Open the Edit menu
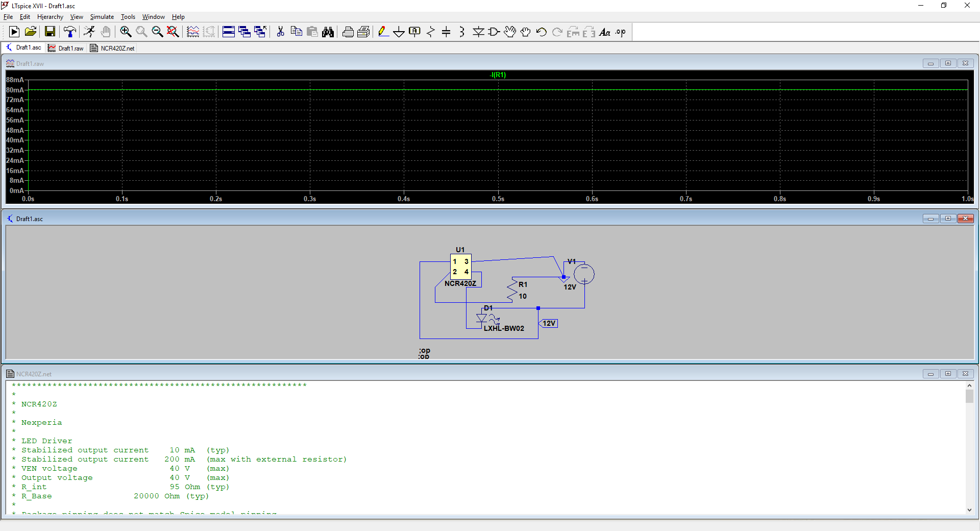 click(25, 17)
